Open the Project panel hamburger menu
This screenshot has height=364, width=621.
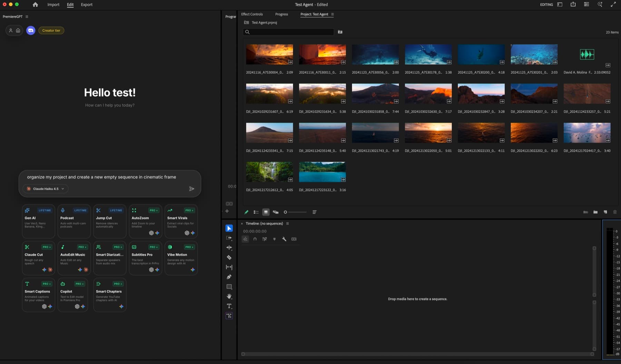coord(333,14)
